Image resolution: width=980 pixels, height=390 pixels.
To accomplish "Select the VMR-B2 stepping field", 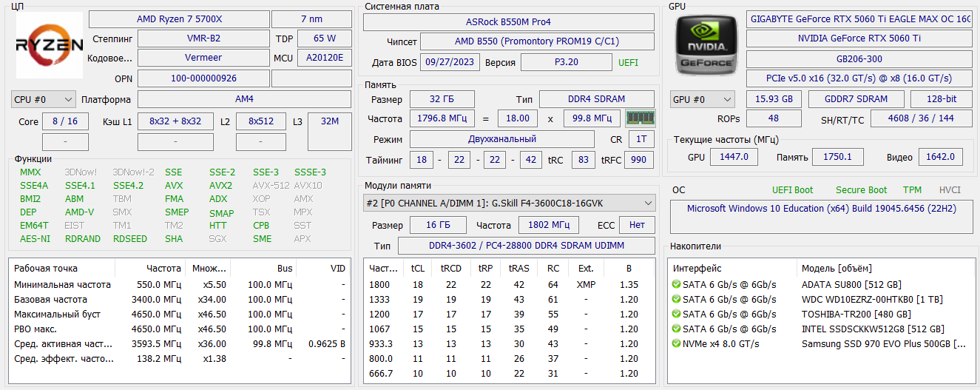I will pyautogui.click(x=203, y=38).
